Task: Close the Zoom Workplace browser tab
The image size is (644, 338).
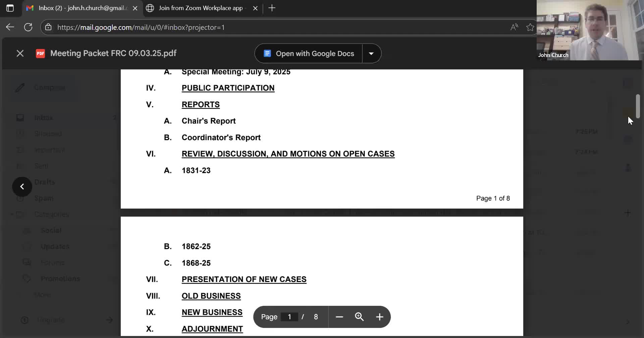Action: coord(255,8)
